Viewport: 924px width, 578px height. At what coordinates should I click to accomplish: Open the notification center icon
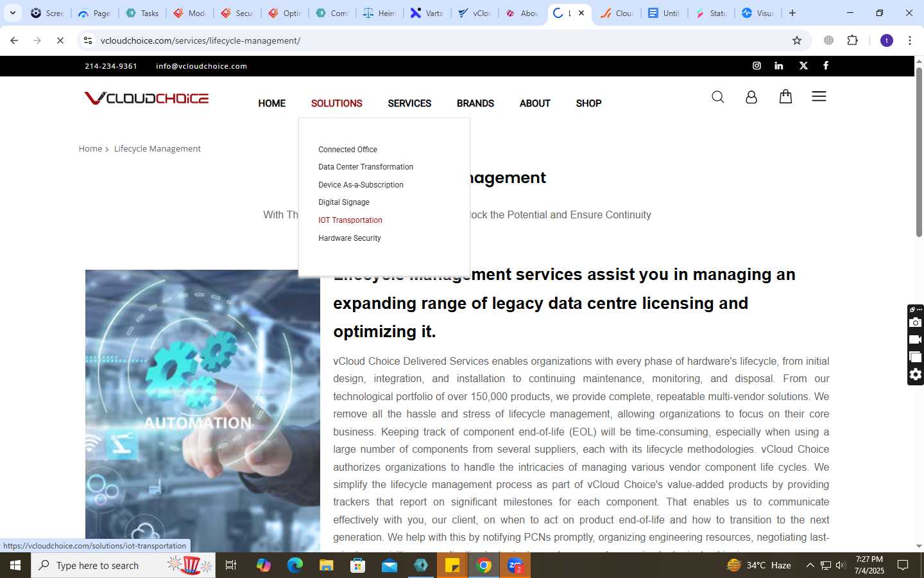903,565
